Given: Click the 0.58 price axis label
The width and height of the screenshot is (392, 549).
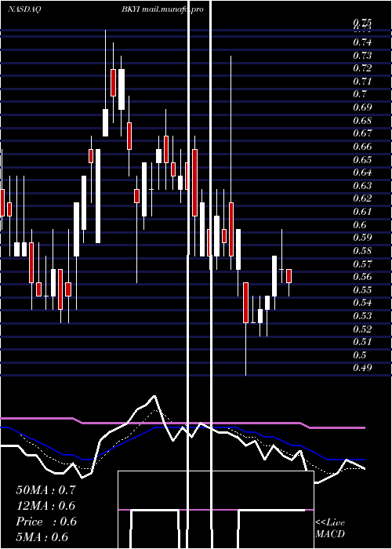Looking at the screenshot, I should pos(362,251).
